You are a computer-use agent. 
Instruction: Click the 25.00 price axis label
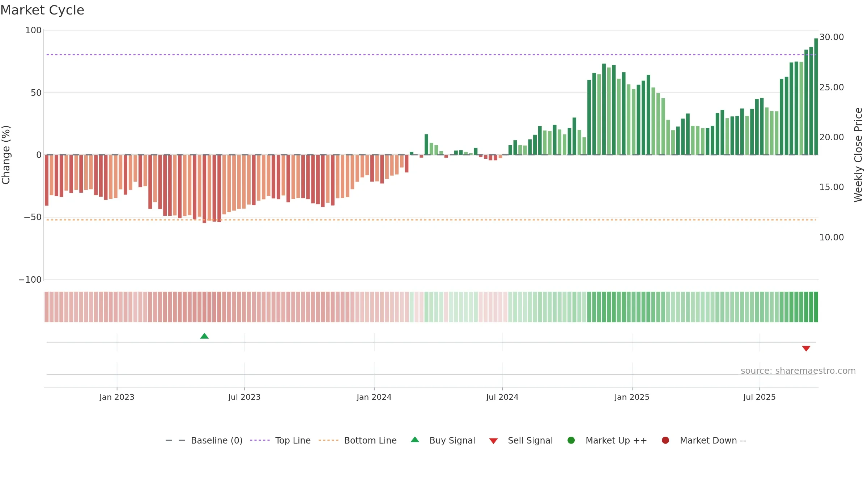tap(831, 87)
